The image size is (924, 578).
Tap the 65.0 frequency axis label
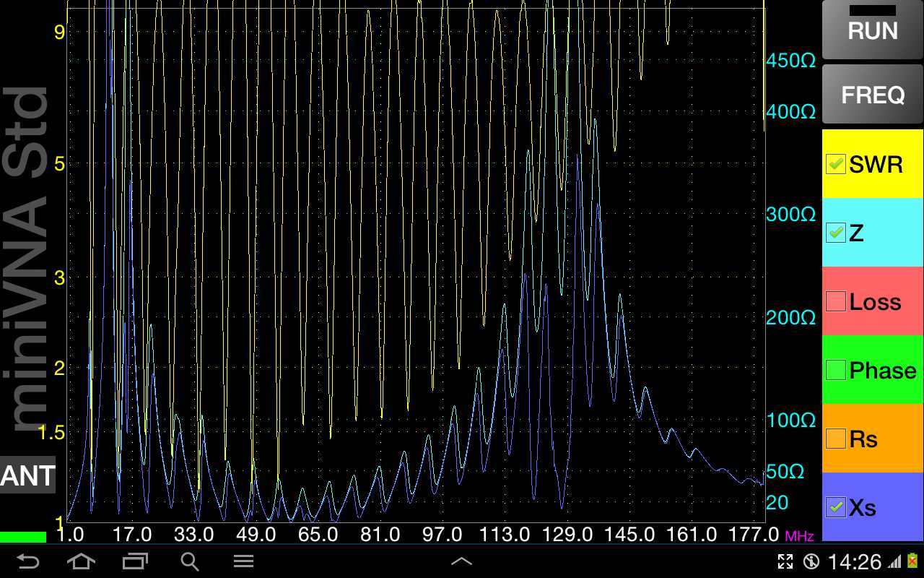(318, 535)
